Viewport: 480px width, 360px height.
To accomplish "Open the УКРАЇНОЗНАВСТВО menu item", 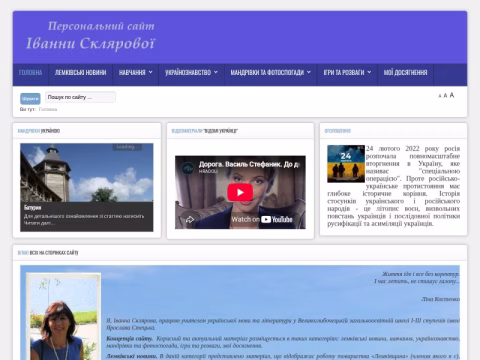I will point(188,72).
